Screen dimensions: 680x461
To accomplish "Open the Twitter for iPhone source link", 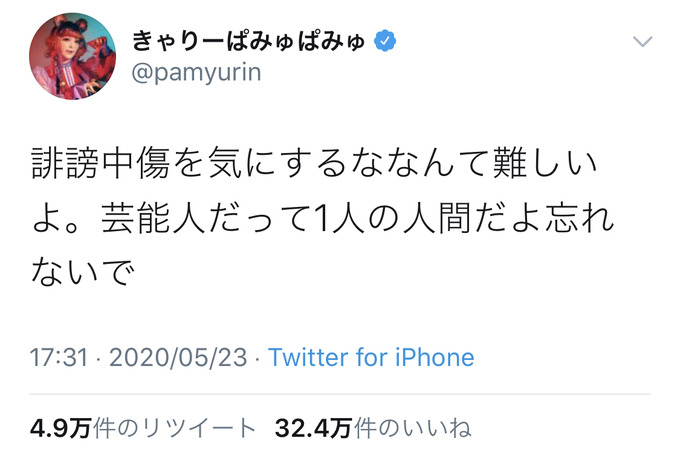I will coord(371,358).
